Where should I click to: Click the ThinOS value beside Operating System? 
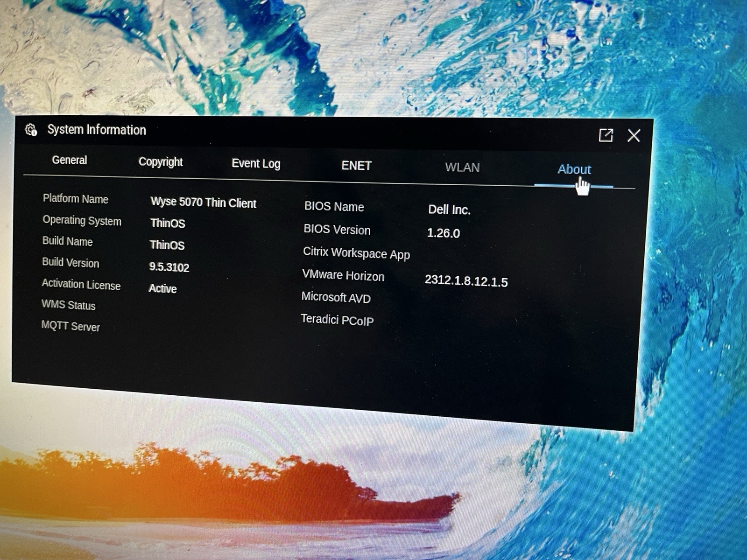tap(168, 223)
